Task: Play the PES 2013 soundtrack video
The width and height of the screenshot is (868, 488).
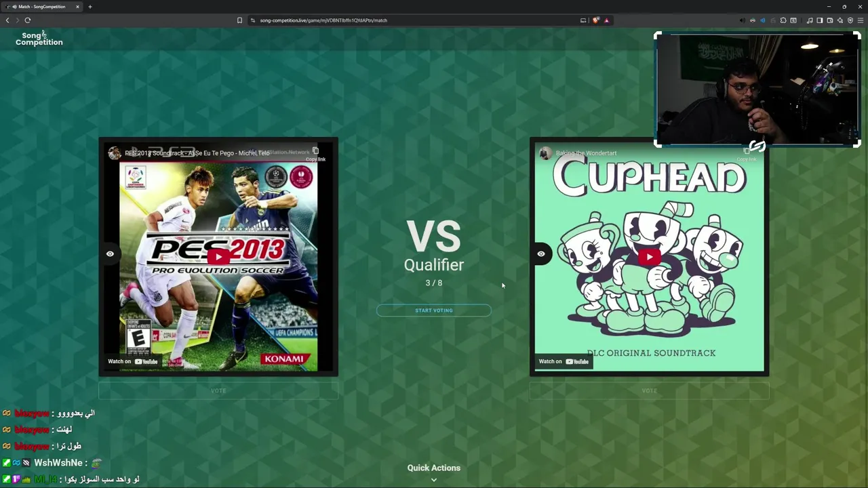Action: tap(218, 257)
